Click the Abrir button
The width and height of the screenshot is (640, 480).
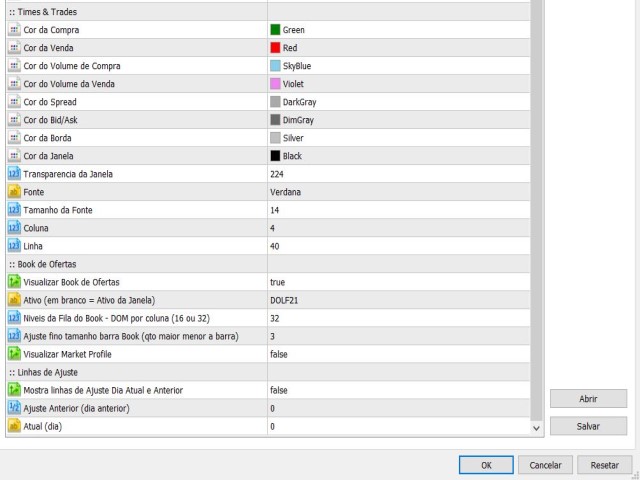588,399
